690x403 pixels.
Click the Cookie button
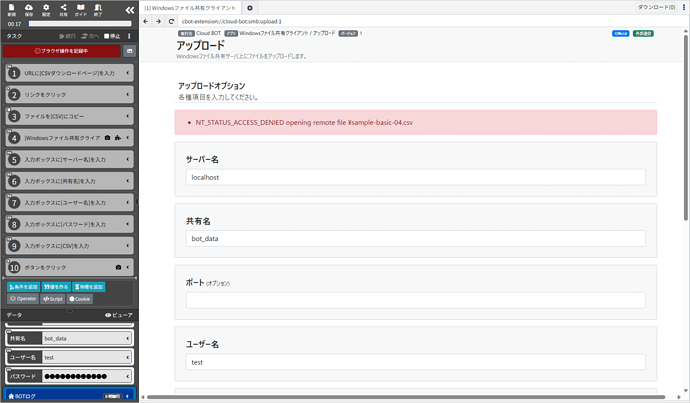(80, 299)
